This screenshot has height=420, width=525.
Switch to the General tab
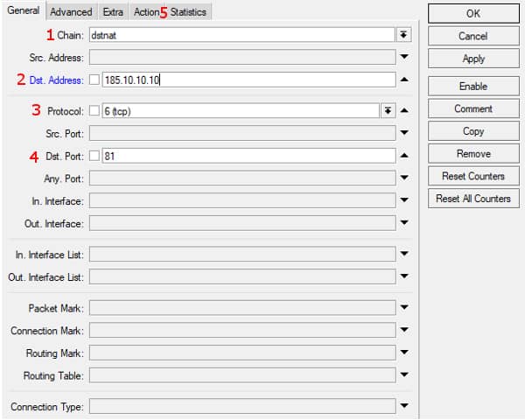[23, 10]
